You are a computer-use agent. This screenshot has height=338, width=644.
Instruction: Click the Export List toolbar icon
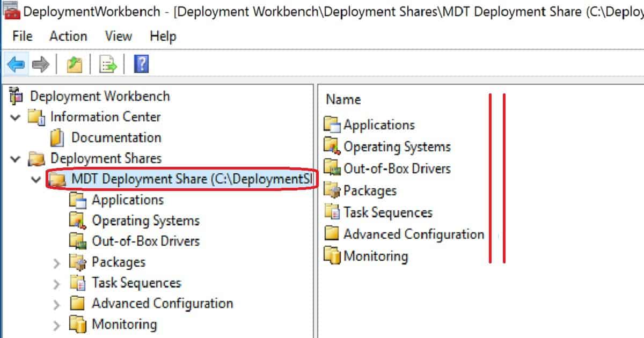(x=109, y=65)
